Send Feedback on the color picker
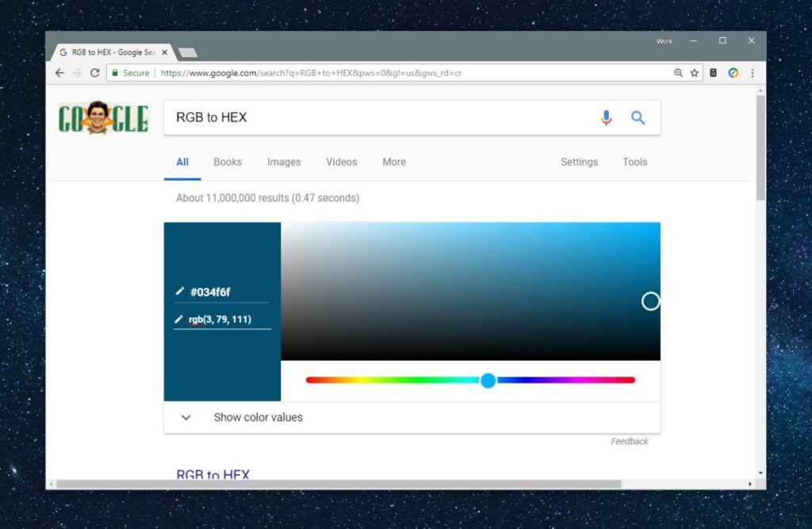 click(630, 441)
